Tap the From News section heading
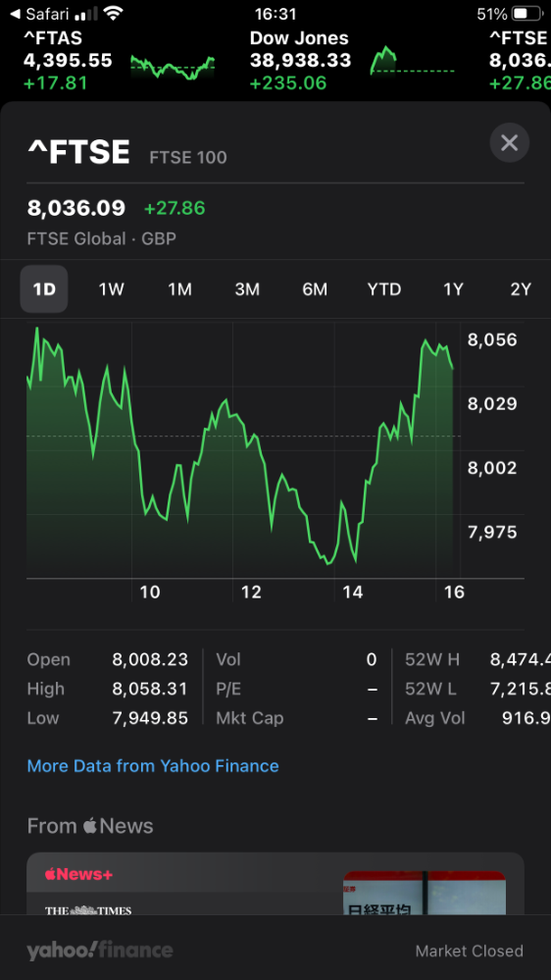Screen dimensions: 551x980 [90, 826]
